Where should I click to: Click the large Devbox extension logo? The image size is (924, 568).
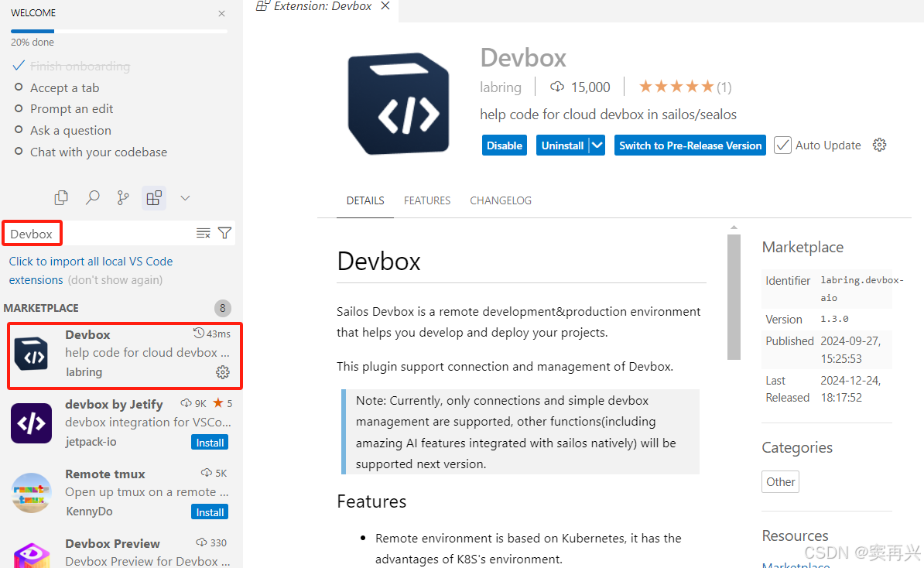(399, 104)
